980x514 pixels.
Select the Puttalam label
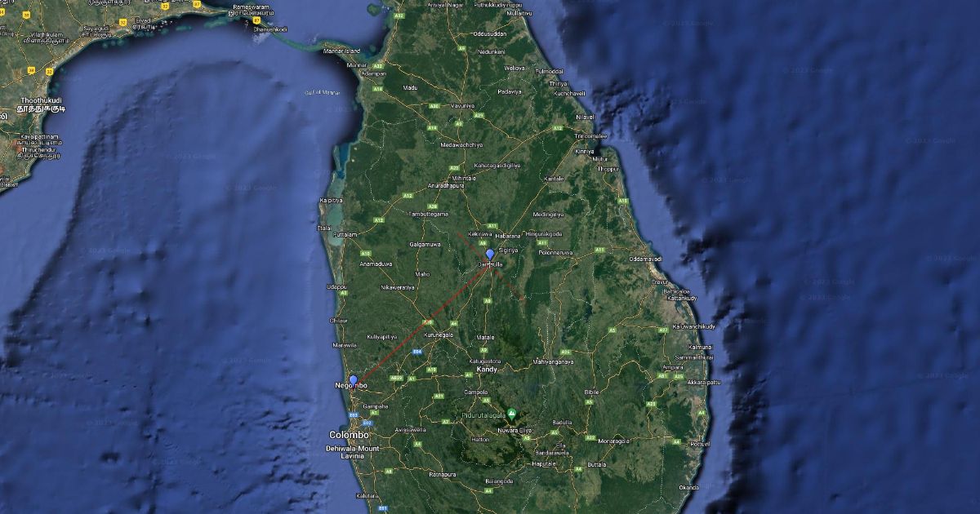[346, 234]
